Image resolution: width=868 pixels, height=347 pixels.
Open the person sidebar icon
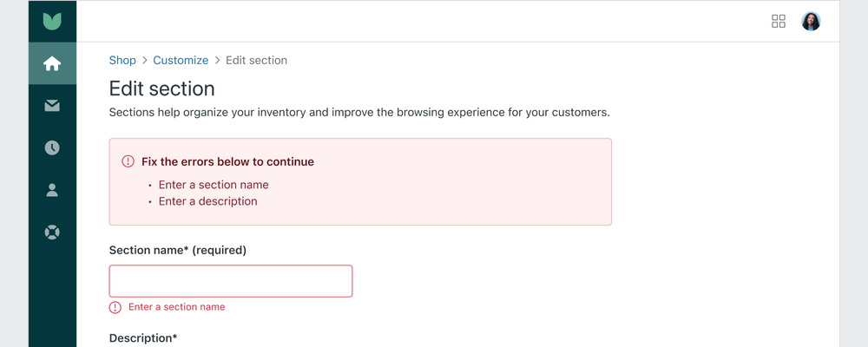pyautogui.click(x=52, y=190)
